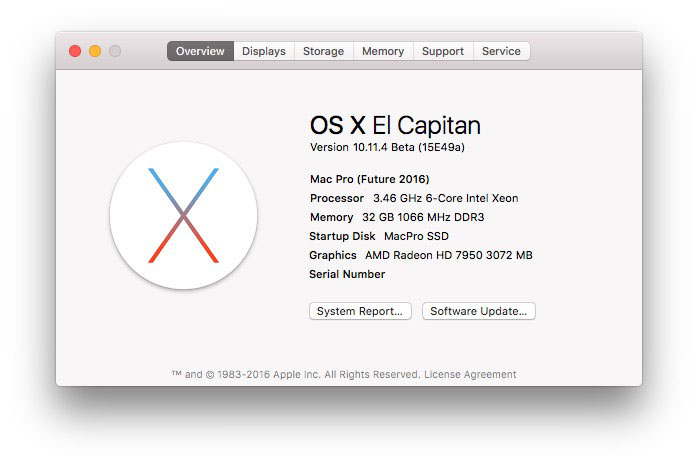
Task: Click the El Capitan X logo
Action: [x=183, y=215]
